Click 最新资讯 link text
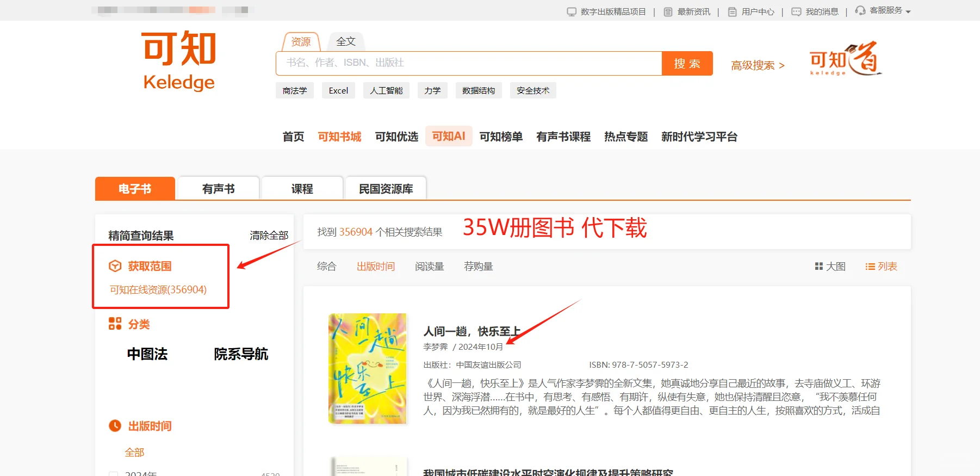 pos(693,11)
